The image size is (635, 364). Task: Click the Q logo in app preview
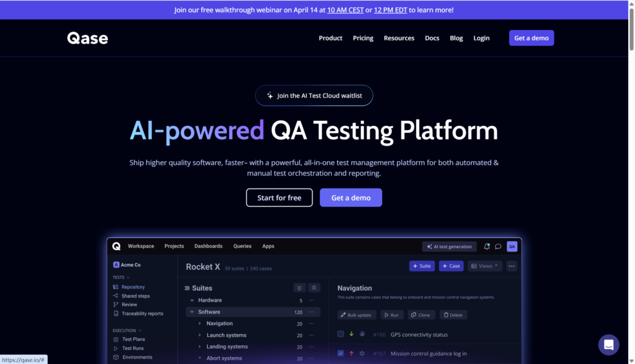click(x=117, y=246)
